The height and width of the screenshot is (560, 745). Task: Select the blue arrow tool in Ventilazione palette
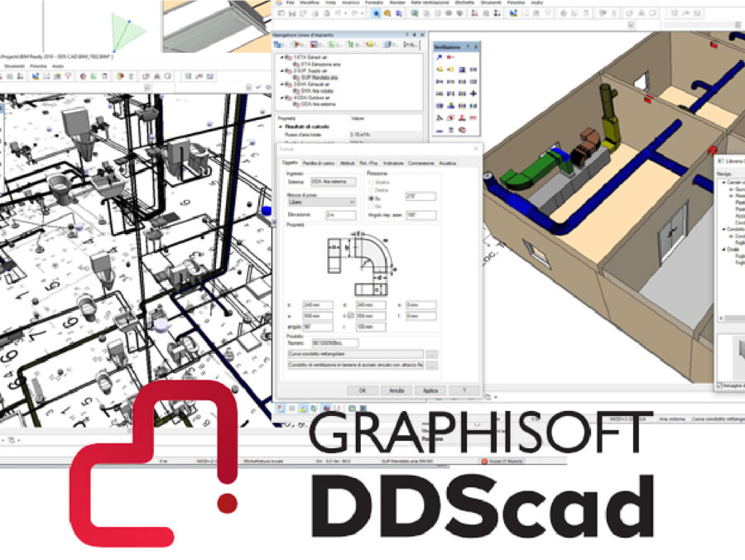tap(438, 58)
